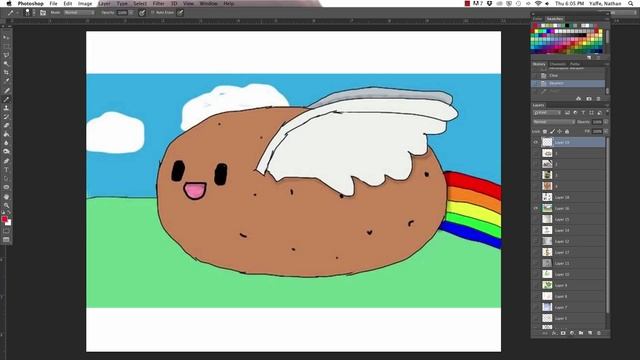Open the brush panel toggle in options bar

pyautogui.click(x=43, y=13)
